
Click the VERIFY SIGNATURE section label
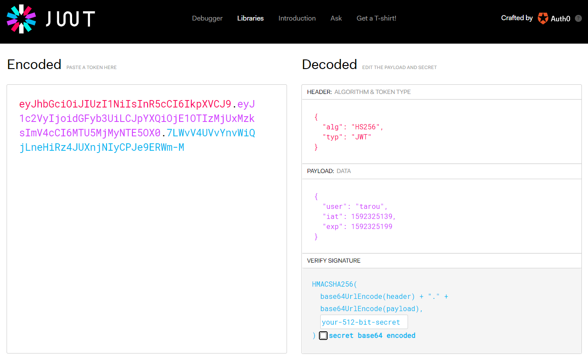click(x=334, y=260)
